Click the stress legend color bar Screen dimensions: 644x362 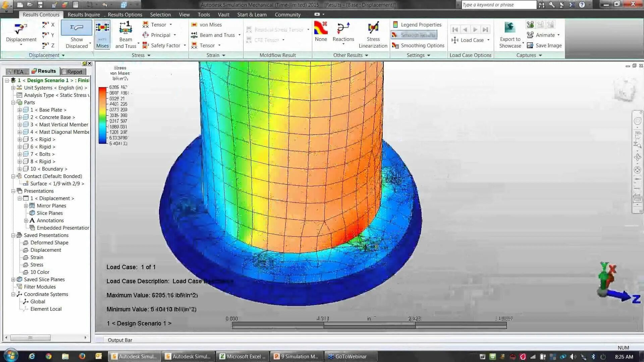(x=102, y=115)
